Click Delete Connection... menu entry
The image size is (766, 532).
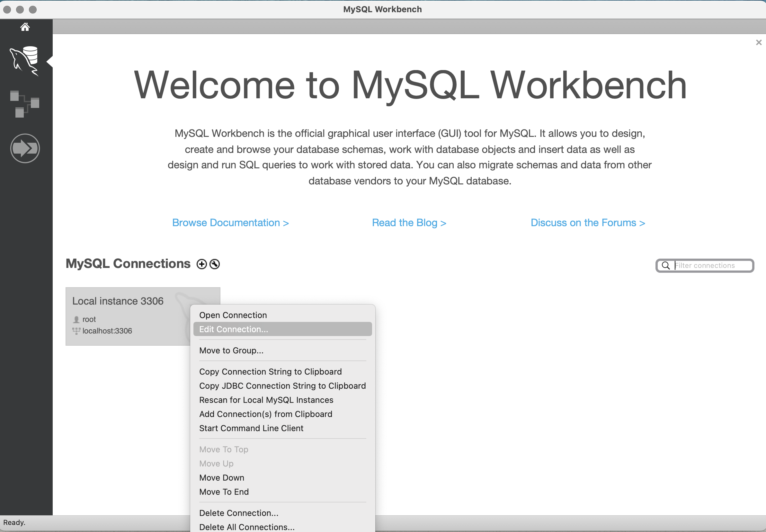tap(238, 513)
